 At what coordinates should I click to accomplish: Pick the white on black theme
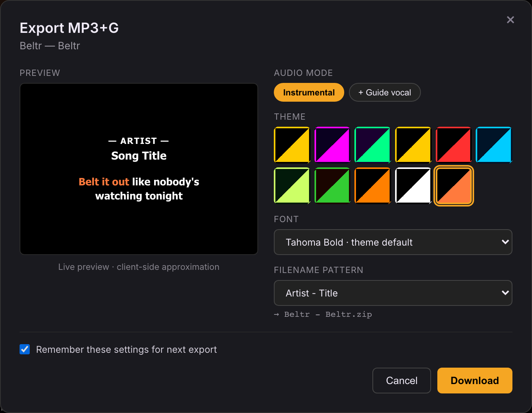tap(413, 185)
